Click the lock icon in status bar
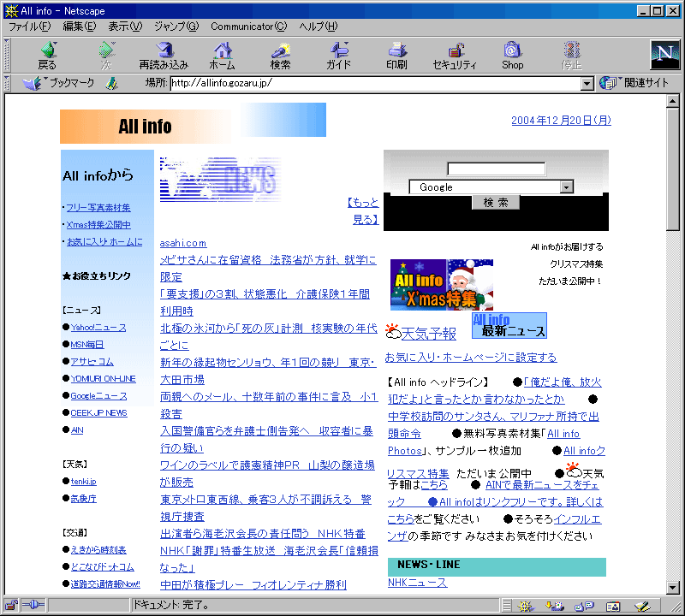 (11, 605)
